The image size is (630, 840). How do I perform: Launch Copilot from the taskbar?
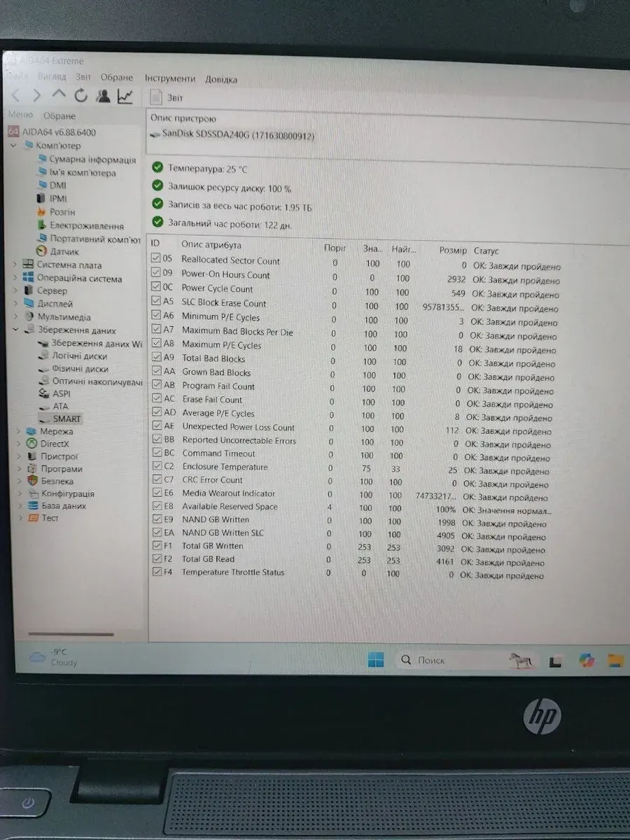pyautogui.click(x=586, y=660)
